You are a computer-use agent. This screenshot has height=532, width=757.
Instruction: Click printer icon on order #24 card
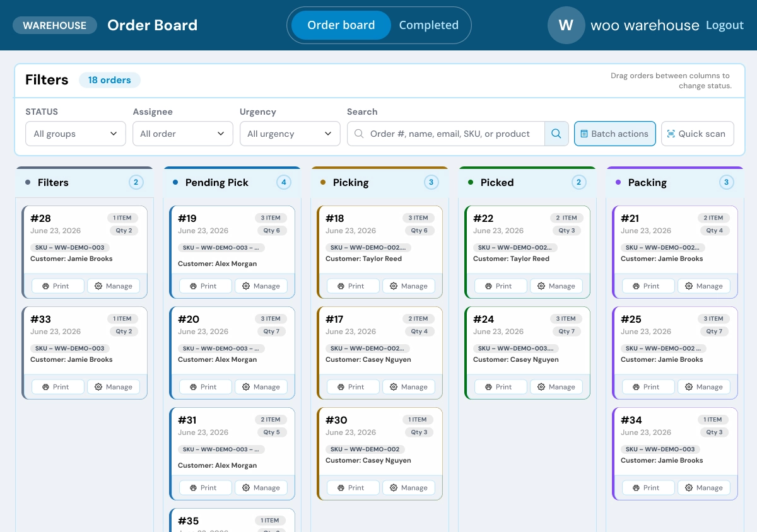pyautogui.click(x=488, y=387)
